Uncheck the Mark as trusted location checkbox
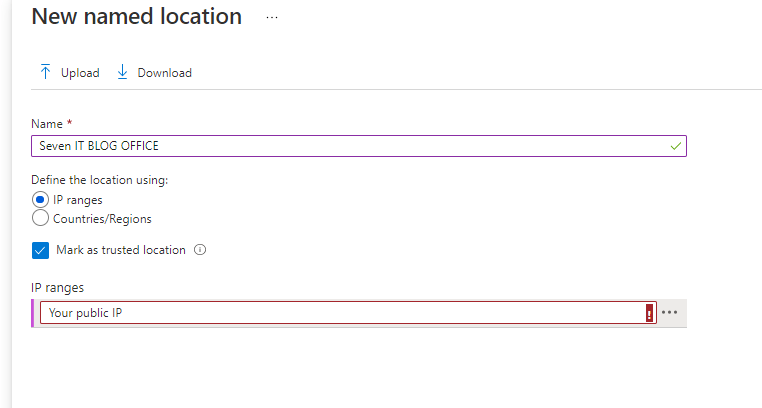This screenshot has height=408, width=762. click(41, 250)
